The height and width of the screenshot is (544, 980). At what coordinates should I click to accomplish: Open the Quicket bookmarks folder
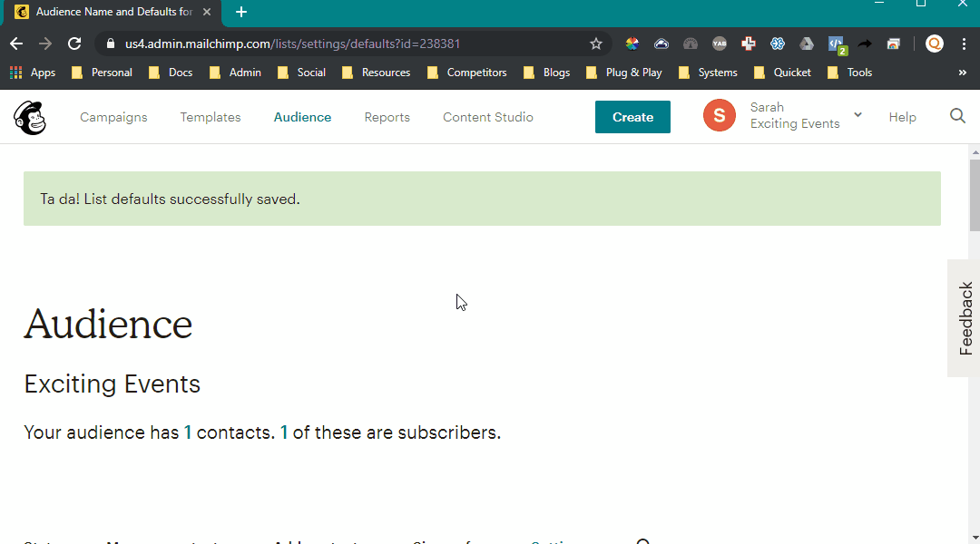coord(783,73)
